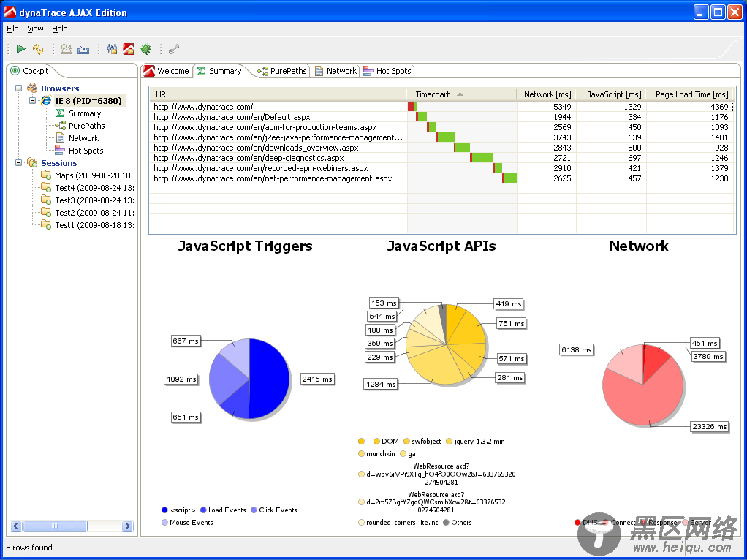Click the Mouse Events legend swatch
Screen dimensions: 747x560
coord(165,522)
